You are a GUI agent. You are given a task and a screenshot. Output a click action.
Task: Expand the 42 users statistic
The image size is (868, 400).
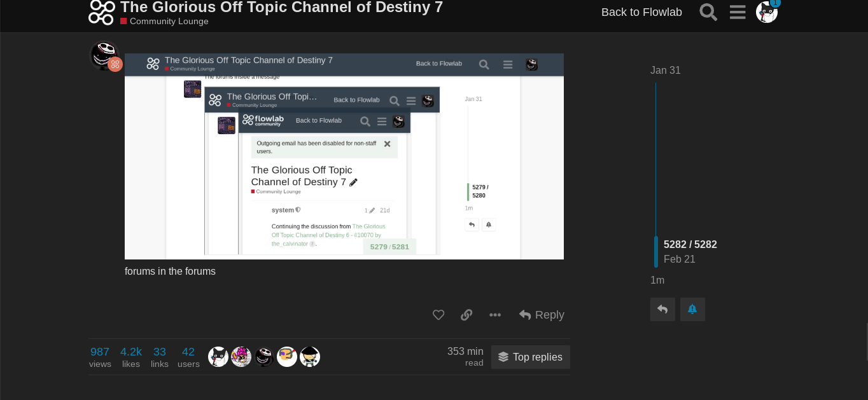[x=188, y=357]
